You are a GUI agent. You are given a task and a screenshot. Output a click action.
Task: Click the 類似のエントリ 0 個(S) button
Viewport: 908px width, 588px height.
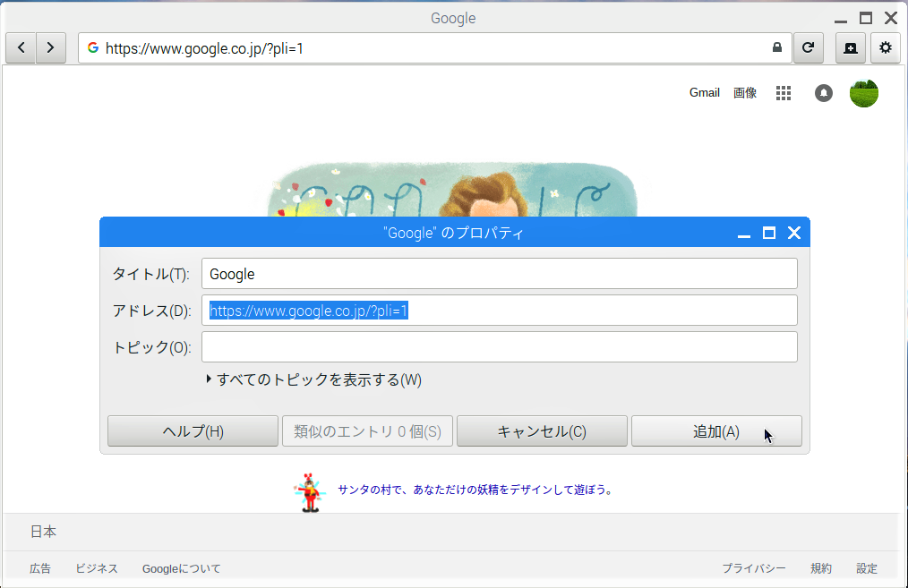(x=367, y=431)
